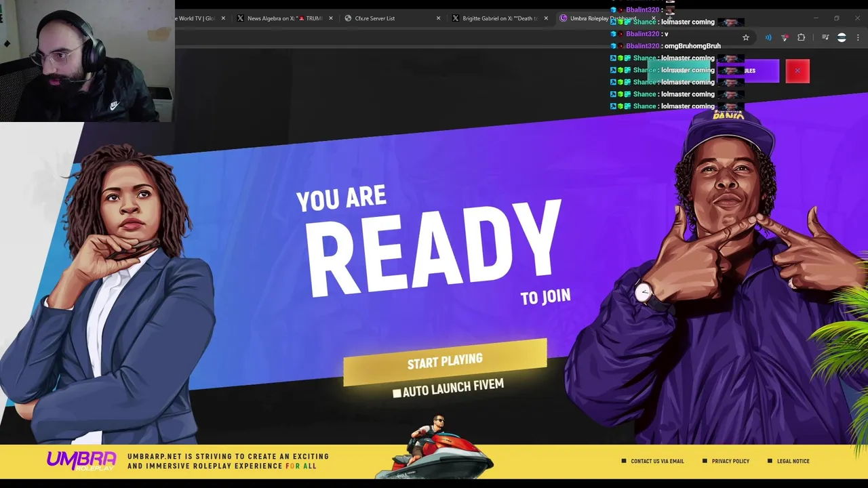The width and height of the screenshot is (868, 488).
Task: Open the Chrome three-dot menu
Action: point(858,38)
